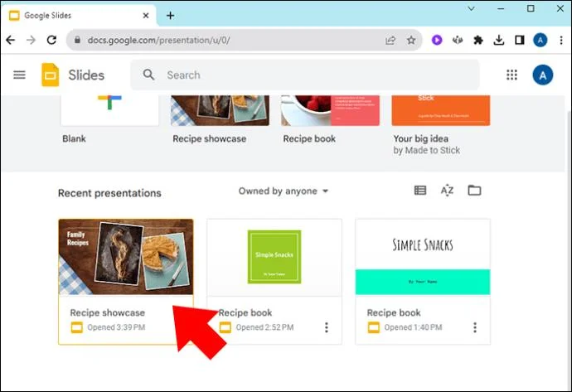Expand the Owned by anyone filter
572x392 pixels.
tap(284, 191)
